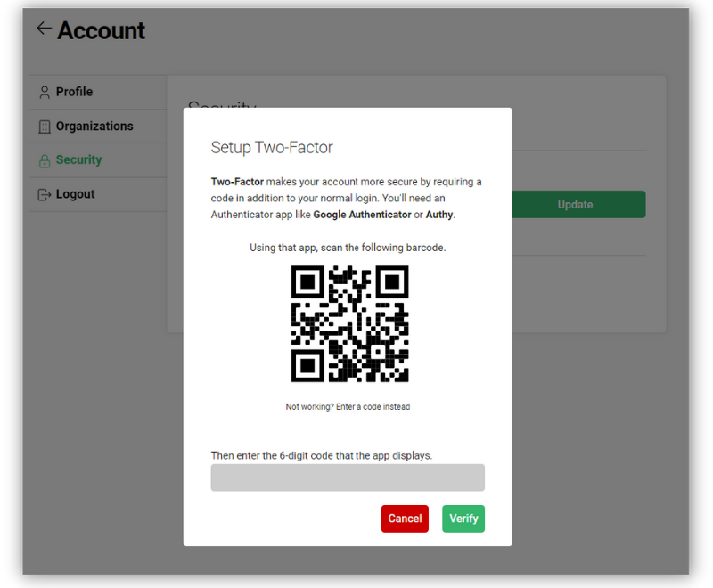Click the bold 'Google Authenticator' text

pyautogui.click(x=362, y=215)
